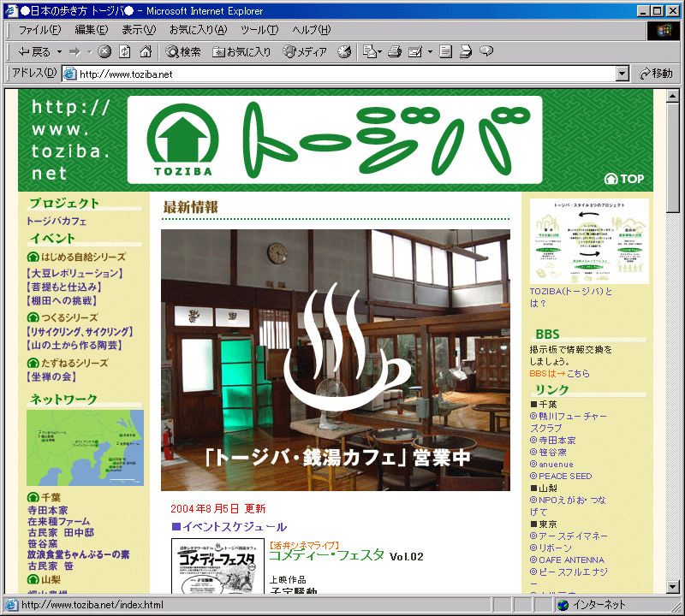Open the トージバカフェ project link
685x616 pixels.
(x=57, y=221)
